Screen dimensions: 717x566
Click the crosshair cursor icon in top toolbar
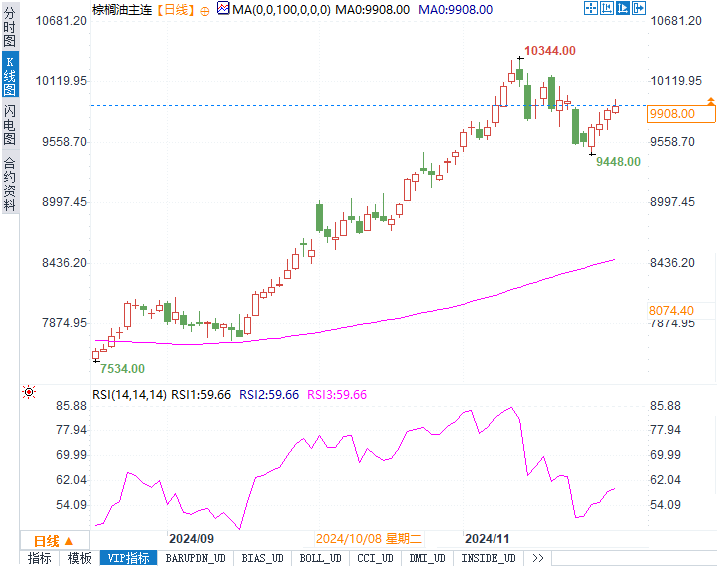[591, 8]
